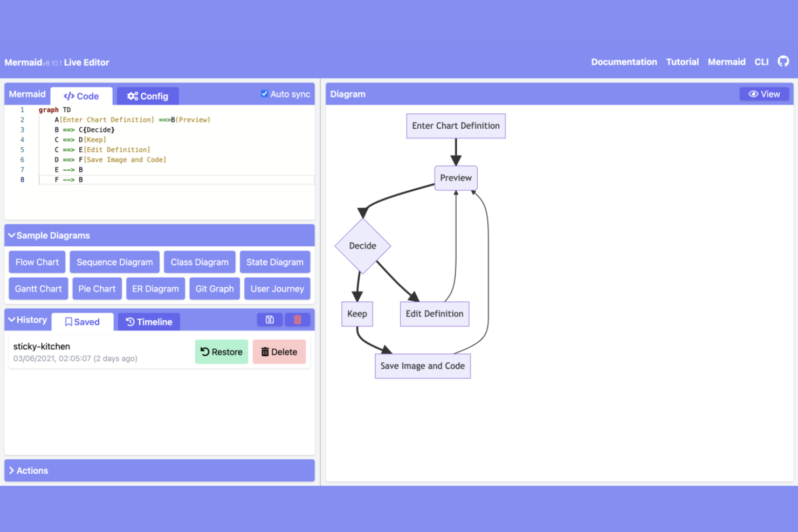Click the bookmark icon on the Saved tab
Image resolution: width=798 pixels, height=532 pixels.
click(x=68, y=322)
